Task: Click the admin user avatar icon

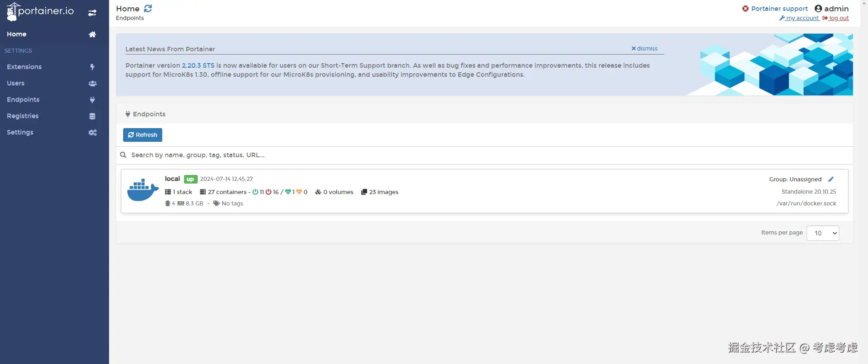Action: click(818, 9)
